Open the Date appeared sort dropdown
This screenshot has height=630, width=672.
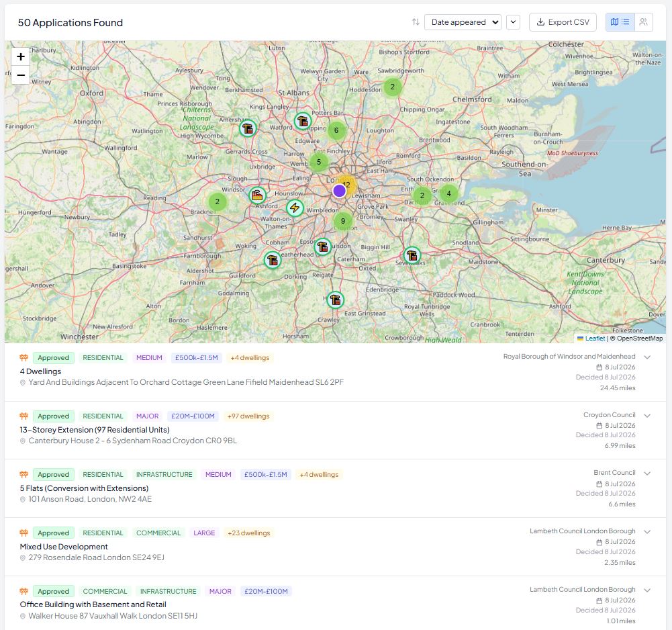click(463, 22)
